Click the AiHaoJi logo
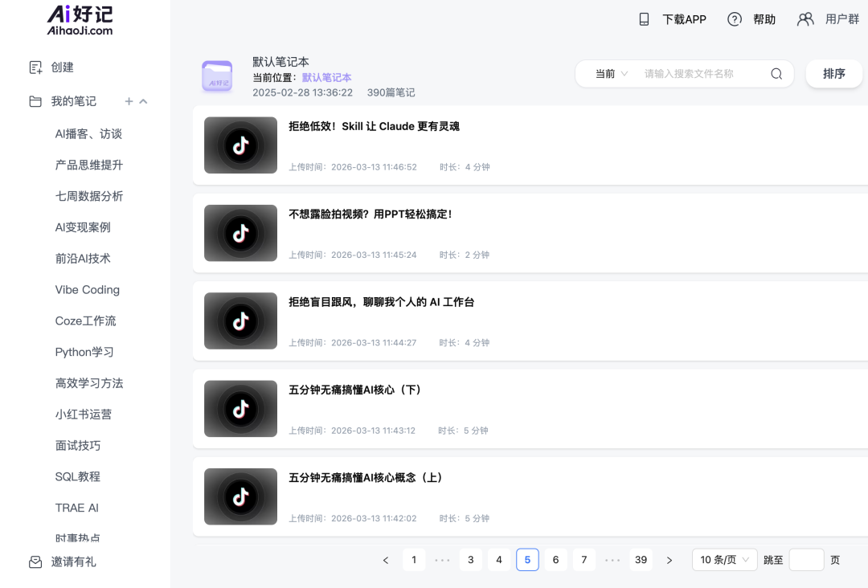Image resolution: width=868 pixels, height=588 pixels. [80, 20]
